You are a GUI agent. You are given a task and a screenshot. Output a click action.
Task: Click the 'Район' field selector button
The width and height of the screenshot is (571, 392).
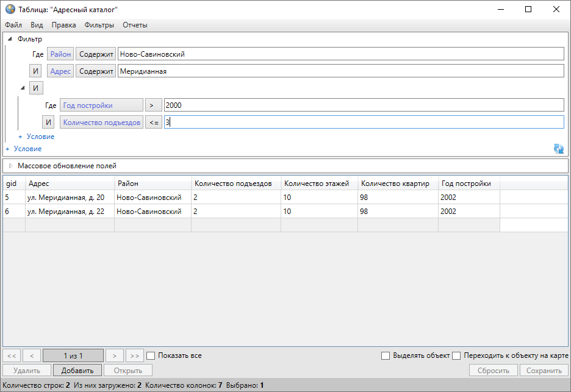[60, 54]
